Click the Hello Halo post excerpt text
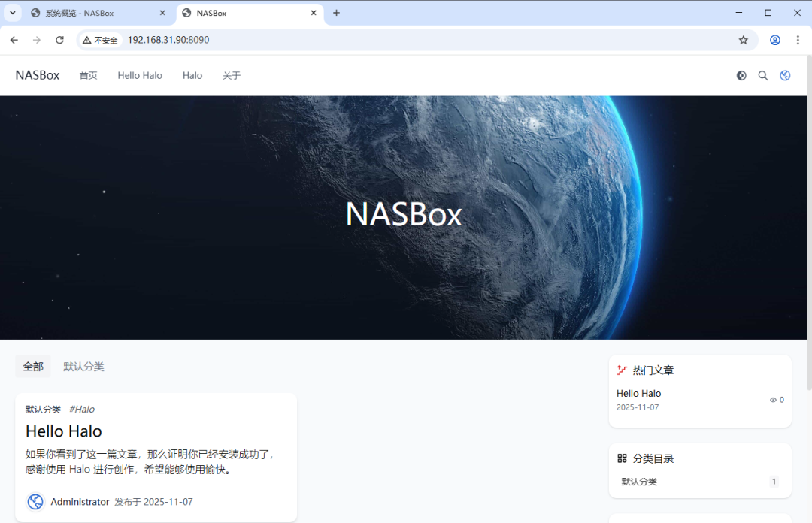 [x=150, y=462]
